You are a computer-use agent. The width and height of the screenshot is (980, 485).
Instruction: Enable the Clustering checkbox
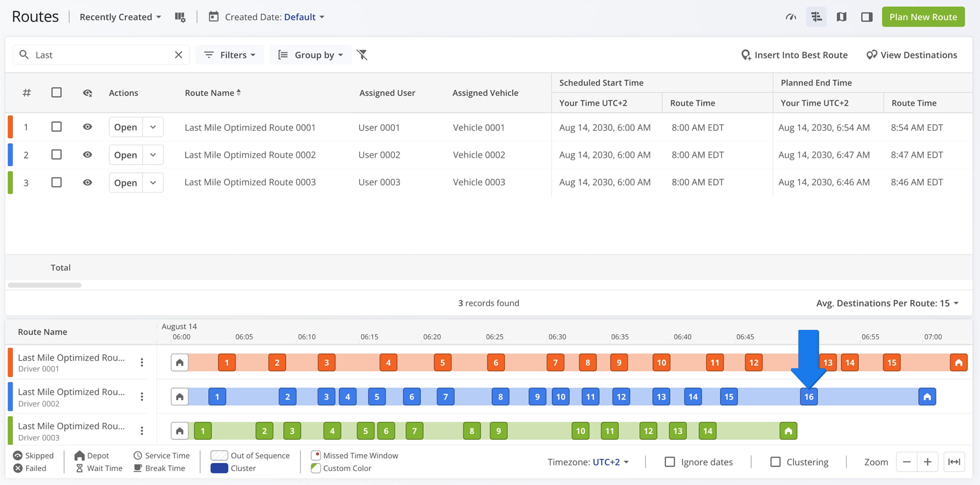pyautogui.click(x=775, y=462)
